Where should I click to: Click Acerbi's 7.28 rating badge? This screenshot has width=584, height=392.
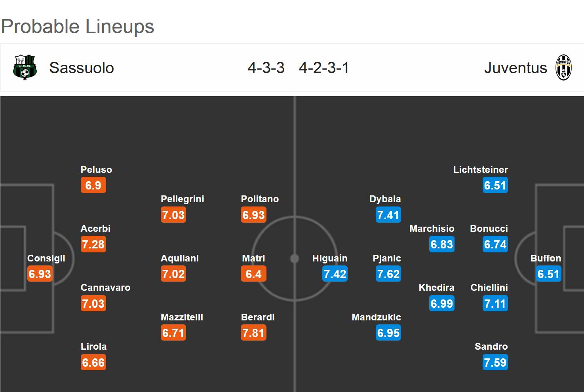[93, 244]
